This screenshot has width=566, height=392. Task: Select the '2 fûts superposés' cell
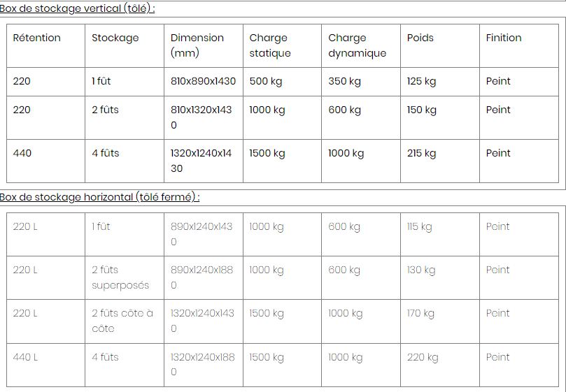[120, 277]
